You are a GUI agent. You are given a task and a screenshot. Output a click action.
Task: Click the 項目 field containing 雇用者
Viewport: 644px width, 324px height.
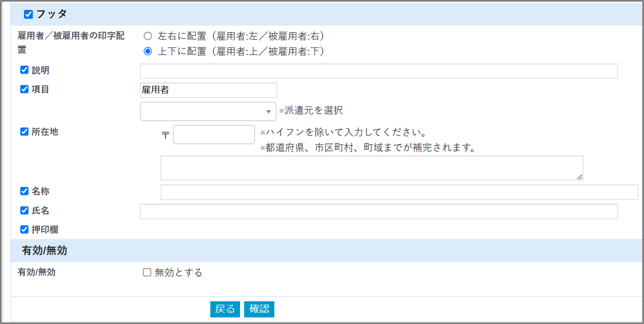click(209, 90)
